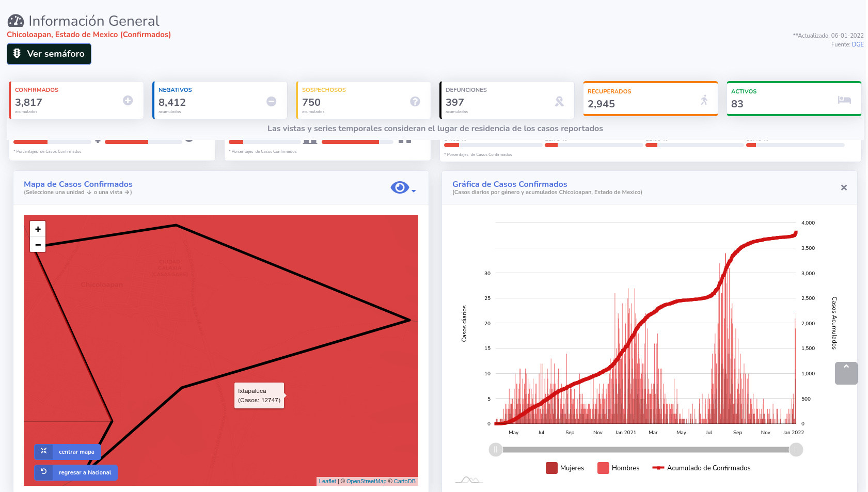This screenshot has width=868, height=492.
Task: Select the Recuperados 2,945 card
Action: pyautogui.click(x=651, y=99)
